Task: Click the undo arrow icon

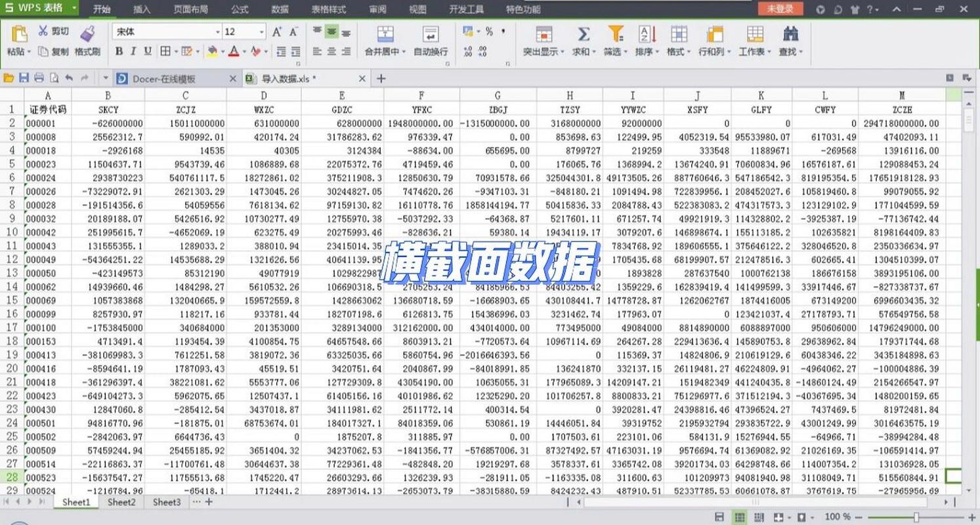Action: 69,78
